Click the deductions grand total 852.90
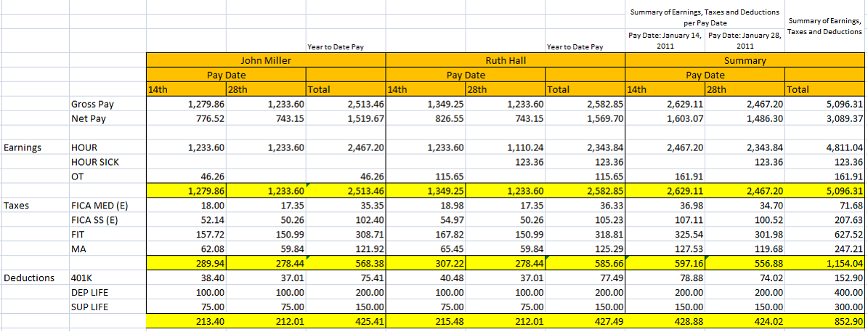Screen dimensions: 868x332 tap(824, 322)
